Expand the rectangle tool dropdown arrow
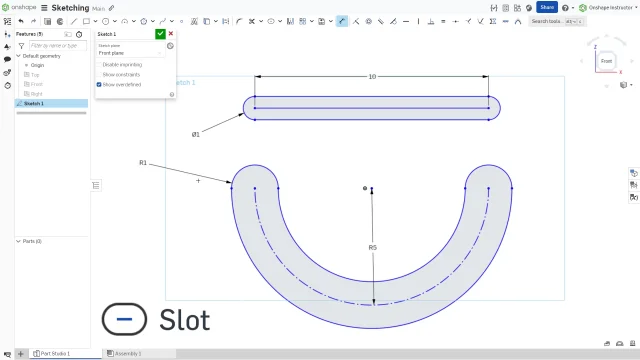 [x=96, y=21]
